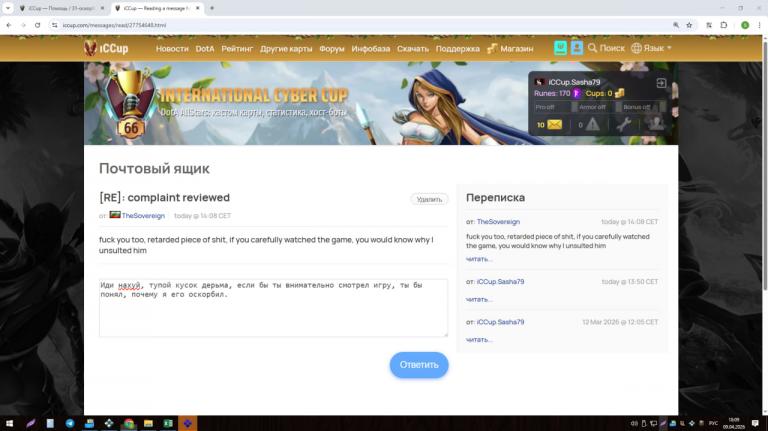This screenshot has width=768, height=431.
Task: Open TheSovereign sender profile link under the subject
Action: pos(143,216)
